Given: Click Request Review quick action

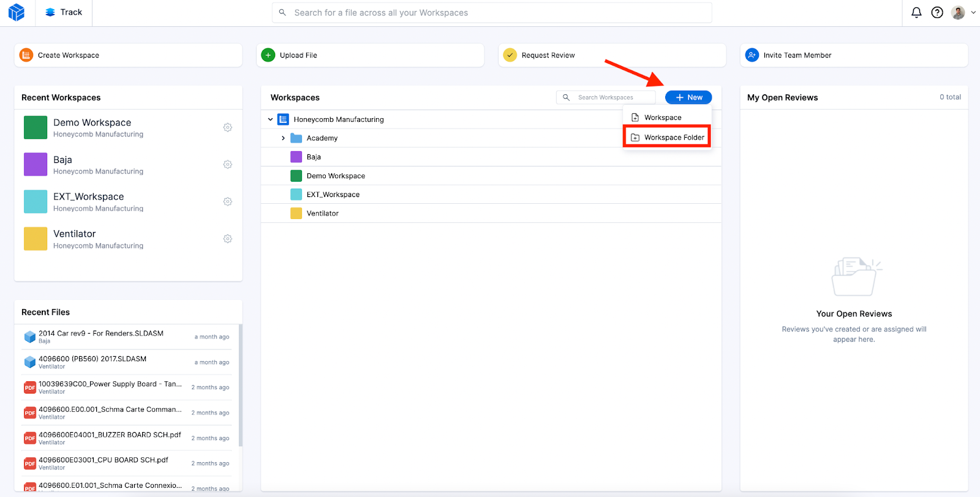Looking at the screenshot, I should (611, 55).
